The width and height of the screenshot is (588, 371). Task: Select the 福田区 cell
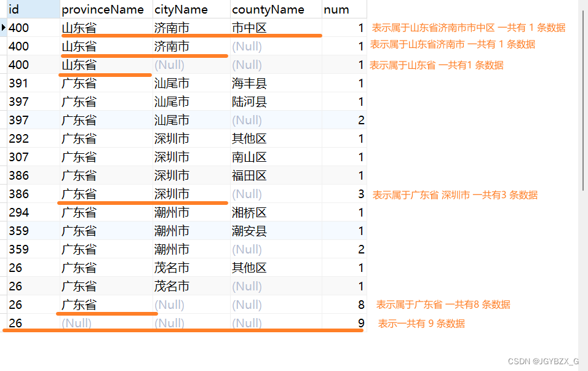pyautogui.click(x=276, y=175)
